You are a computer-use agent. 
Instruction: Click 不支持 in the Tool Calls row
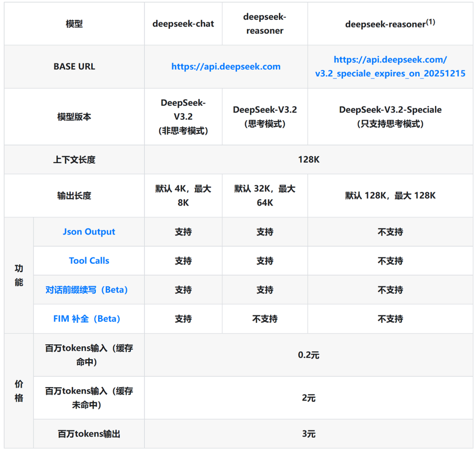[390, 261]
